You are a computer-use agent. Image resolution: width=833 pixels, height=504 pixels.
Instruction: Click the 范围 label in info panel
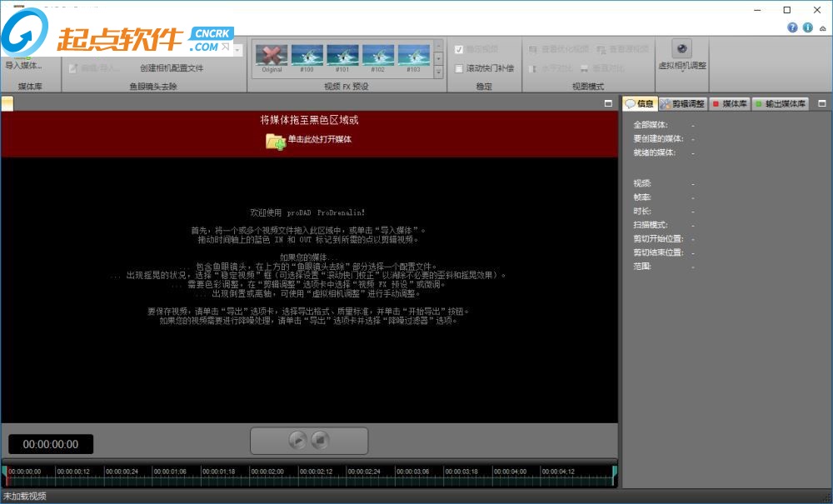pyautogui.click(x=641, y=266)
